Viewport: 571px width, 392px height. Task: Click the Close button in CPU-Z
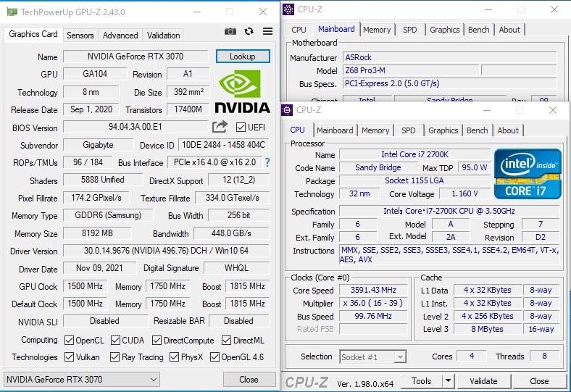539,381
